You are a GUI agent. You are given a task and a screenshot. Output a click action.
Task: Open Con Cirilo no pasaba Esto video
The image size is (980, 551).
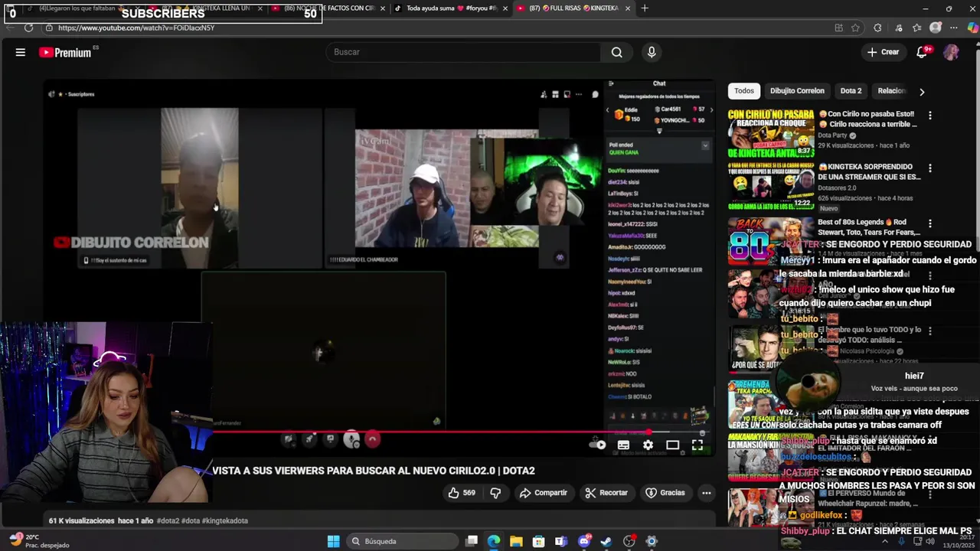pos(771,133)
